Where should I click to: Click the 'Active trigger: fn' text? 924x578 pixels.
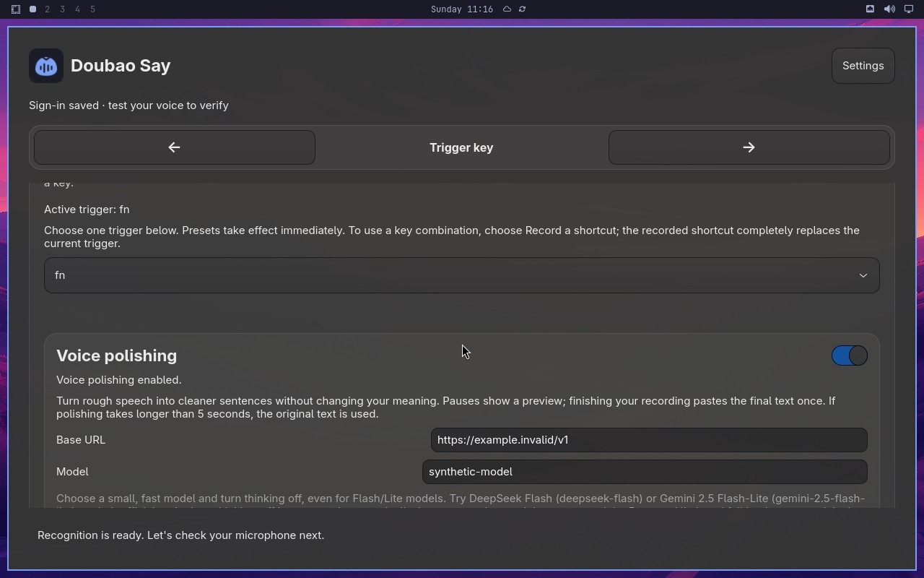pos(87,210)
